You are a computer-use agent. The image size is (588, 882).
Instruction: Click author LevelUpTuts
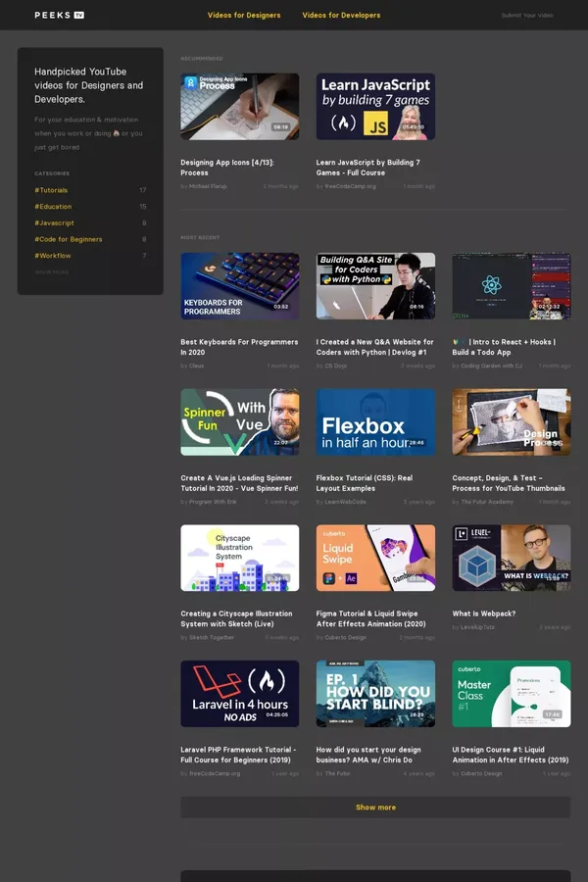477,627
